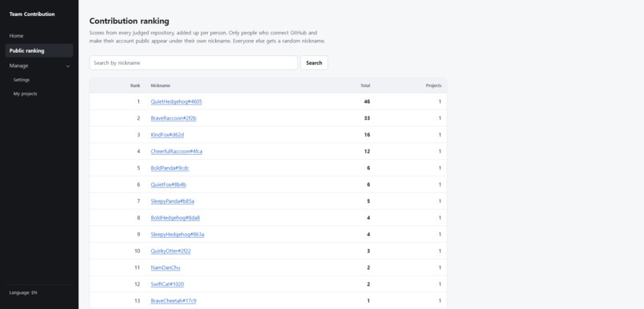
Task: Select total score 46 for QuietHedgehog
Action: tap(367, 101)
